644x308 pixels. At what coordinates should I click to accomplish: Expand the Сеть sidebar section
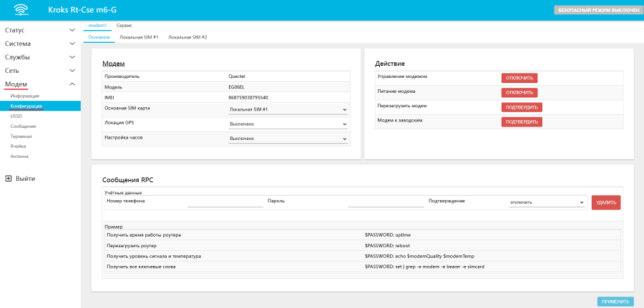pyautogui.click(x=40, y=71)
